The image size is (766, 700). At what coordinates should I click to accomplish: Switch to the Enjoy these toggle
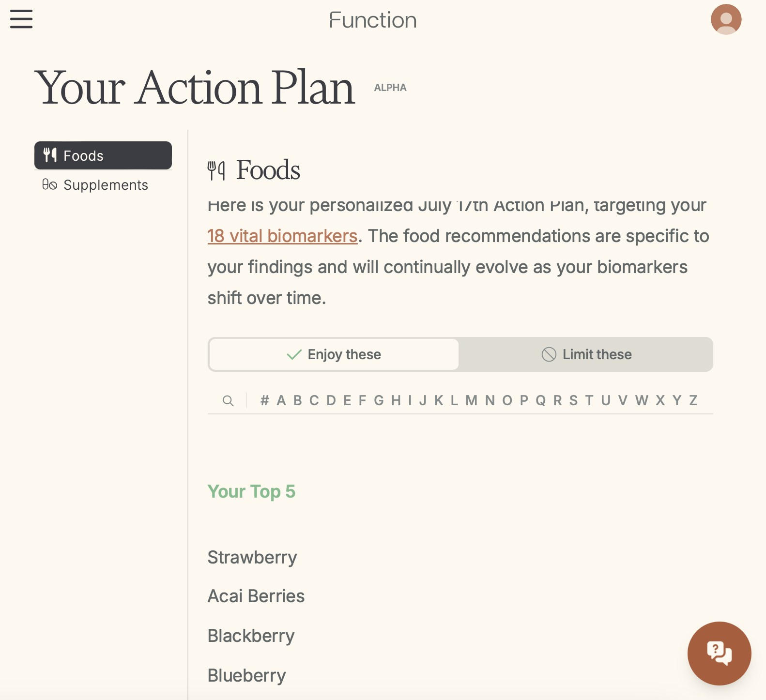tap(334, 354)
